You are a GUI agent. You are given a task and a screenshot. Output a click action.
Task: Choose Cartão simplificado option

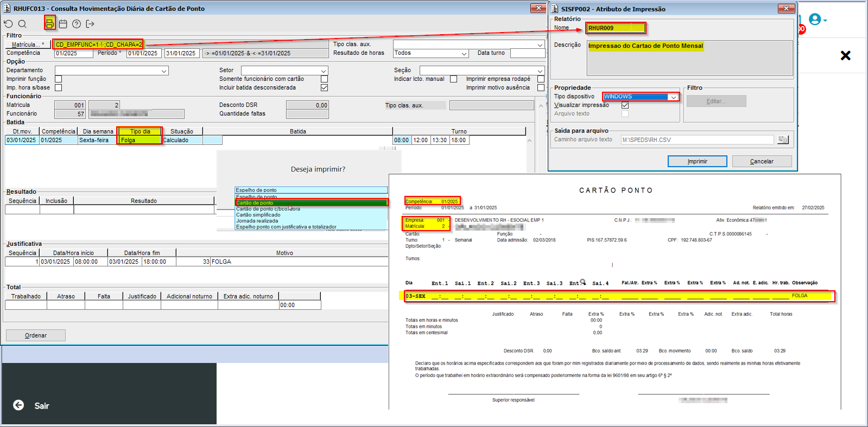[311, 215]
